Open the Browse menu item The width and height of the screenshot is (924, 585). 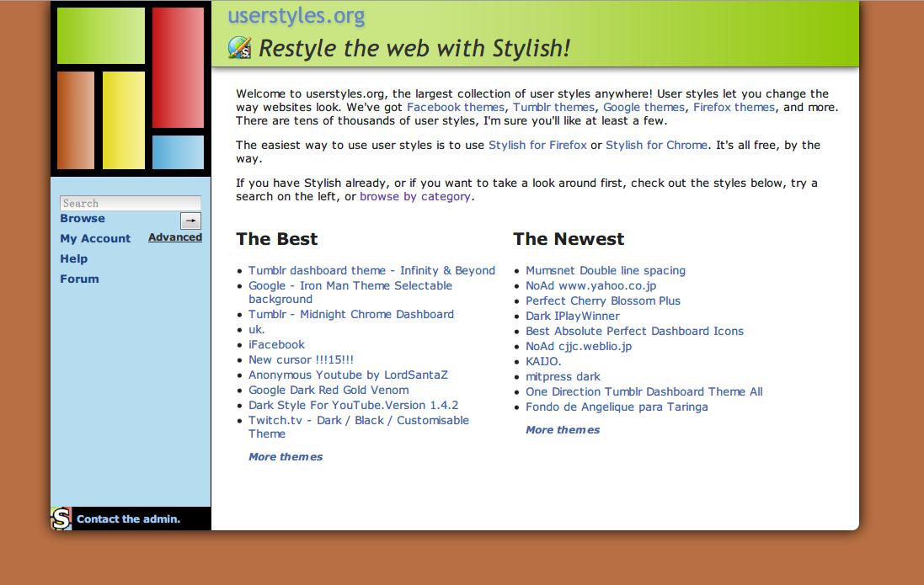tap(83, 219)
